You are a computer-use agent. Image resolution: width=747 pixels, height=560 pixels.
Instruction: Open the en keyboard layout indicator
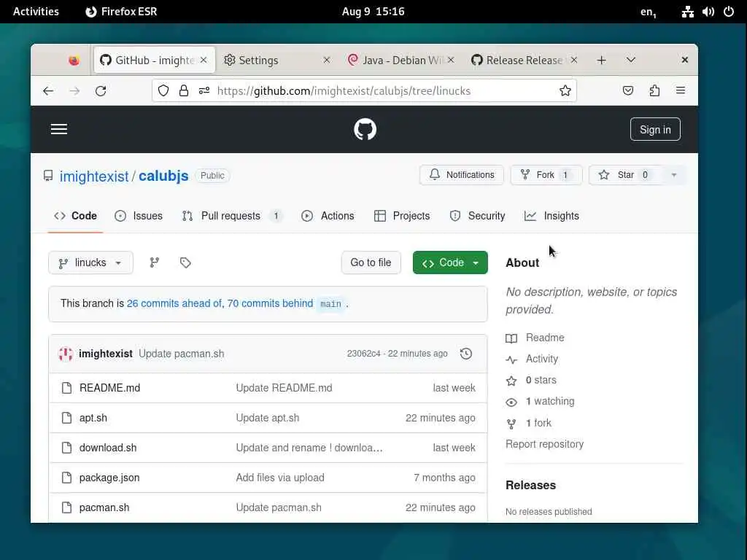[648, 12]
